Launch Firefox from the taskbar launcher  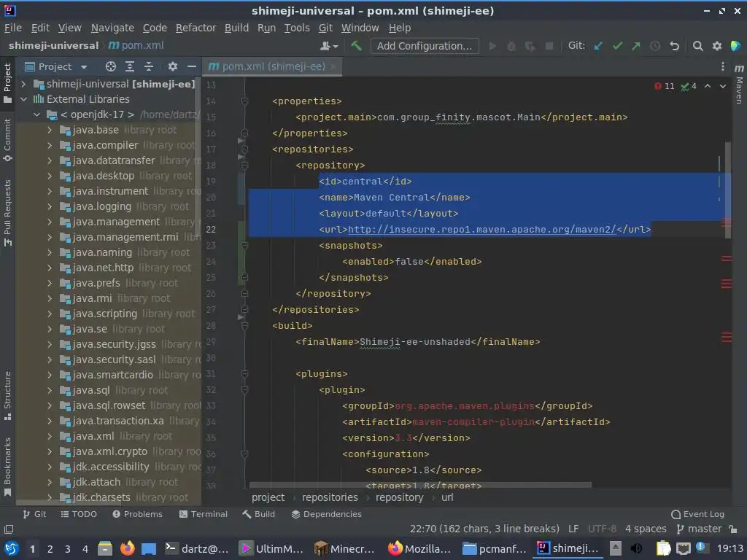tap(127, 548)
